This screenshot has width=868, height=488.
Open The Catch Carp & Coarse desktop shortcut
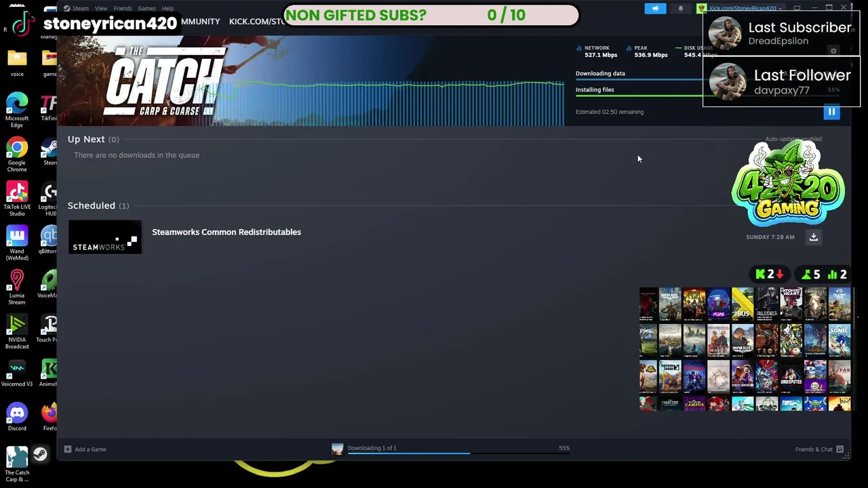coord(17,464)
